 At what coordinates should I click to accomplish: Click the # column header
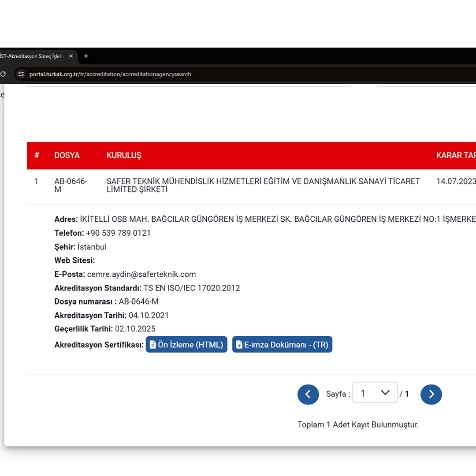(x=37, y=156)
